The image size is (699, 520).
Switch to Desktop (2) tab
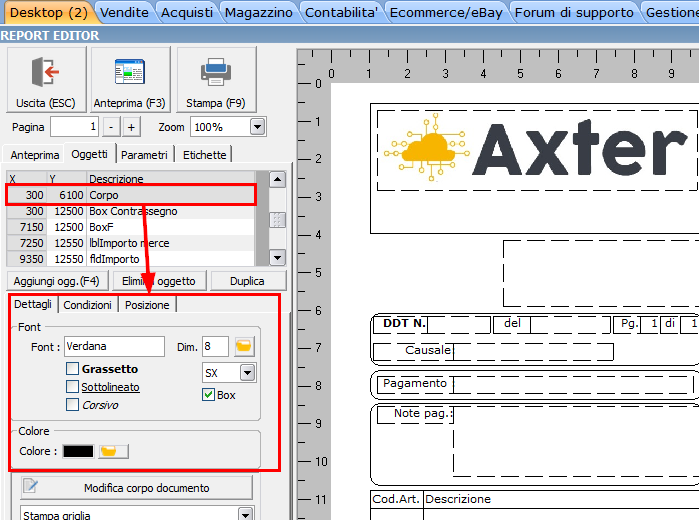click(49, 12)
